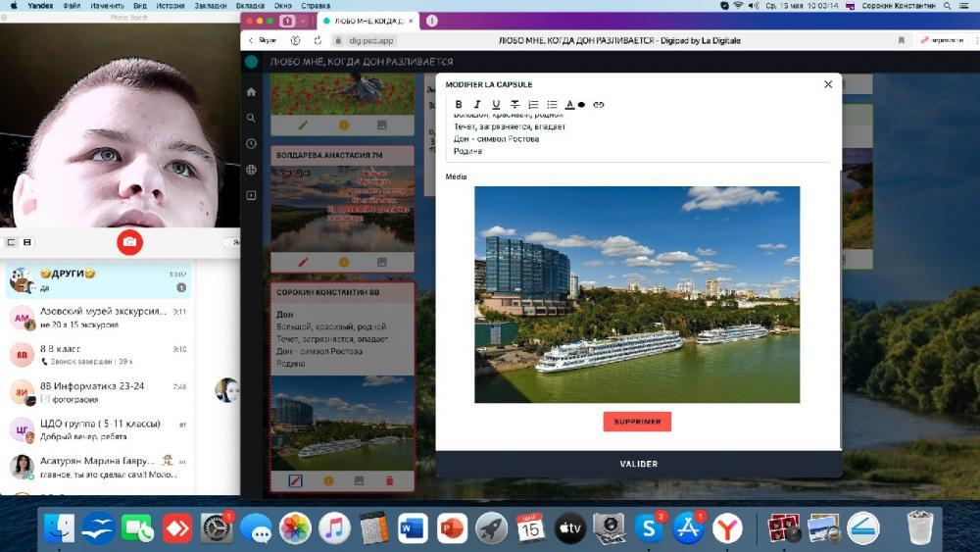Viewport: 980px width, 552px height.
Task: Open the Асатурян Марина chat
Action: point(98,467)
